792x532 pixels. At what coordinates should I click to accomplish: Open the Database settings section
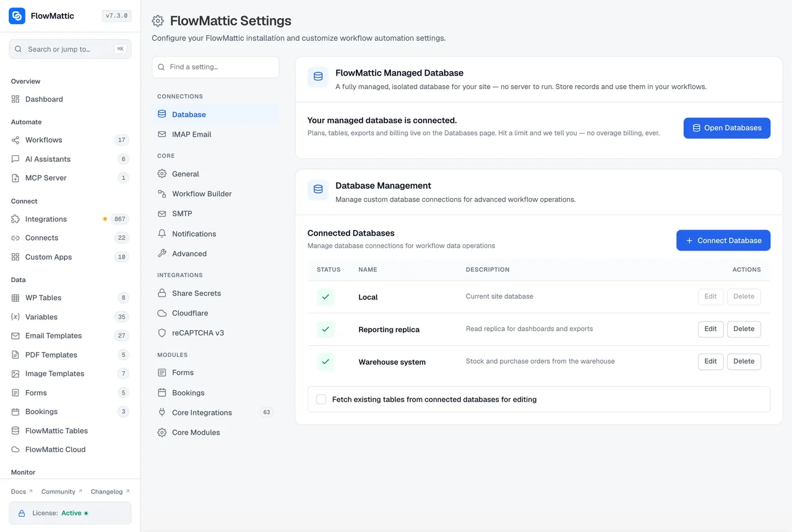(215, 114)
